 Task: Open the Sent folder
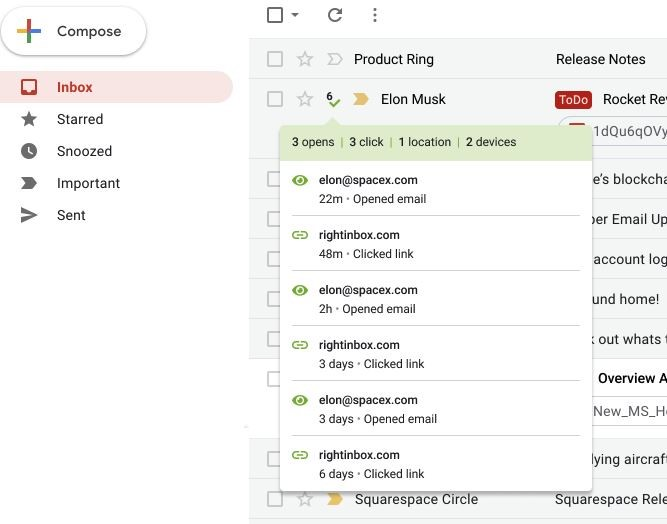tap(71, 215)
